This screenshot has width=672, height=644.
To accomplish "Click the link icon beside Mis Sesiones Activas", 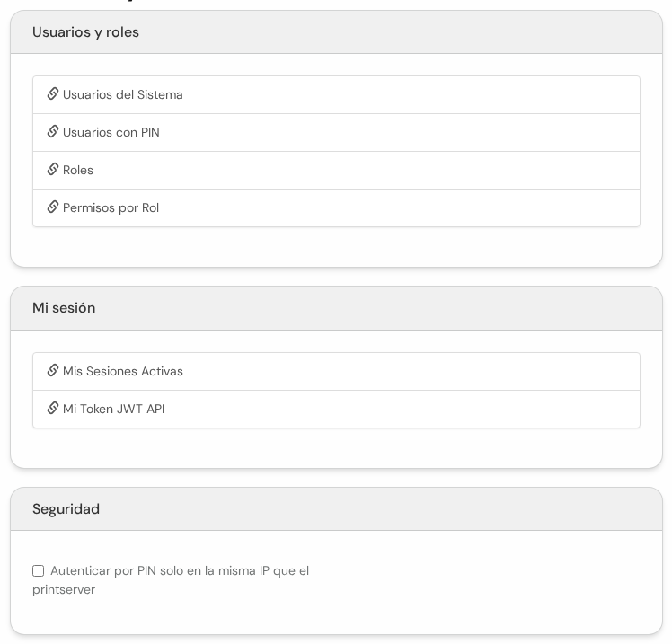I will (53, 371).
